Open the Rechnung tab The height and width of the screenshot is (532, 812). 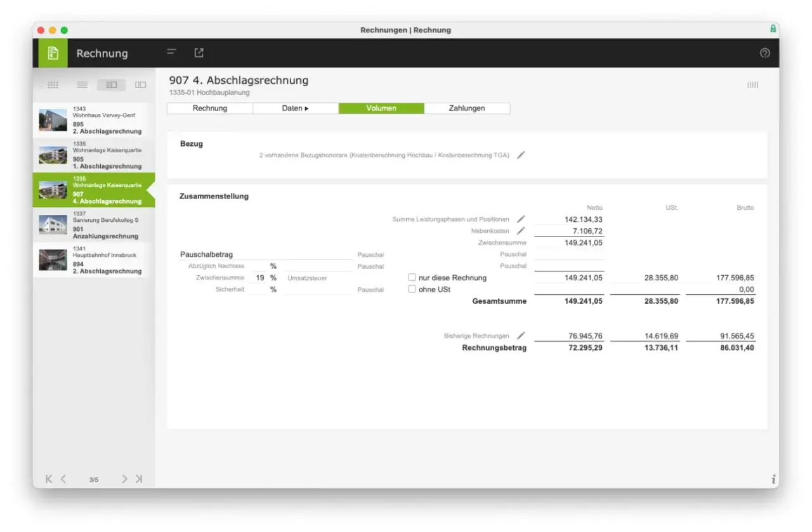coord(210,108)
